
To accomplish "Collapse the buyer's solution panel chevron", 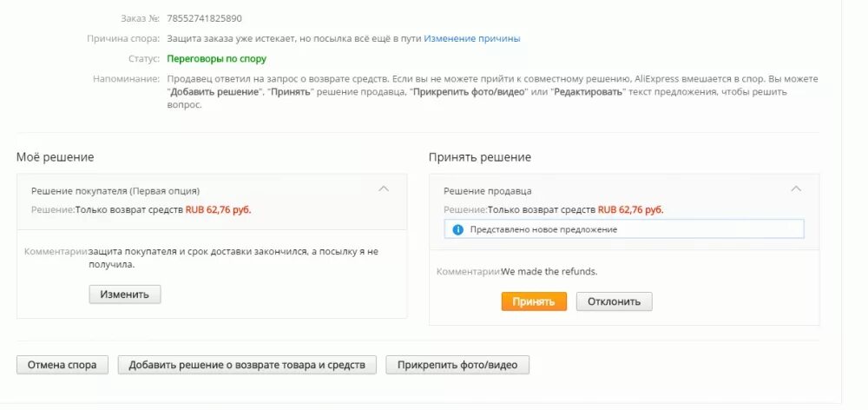I will point(384,188).
